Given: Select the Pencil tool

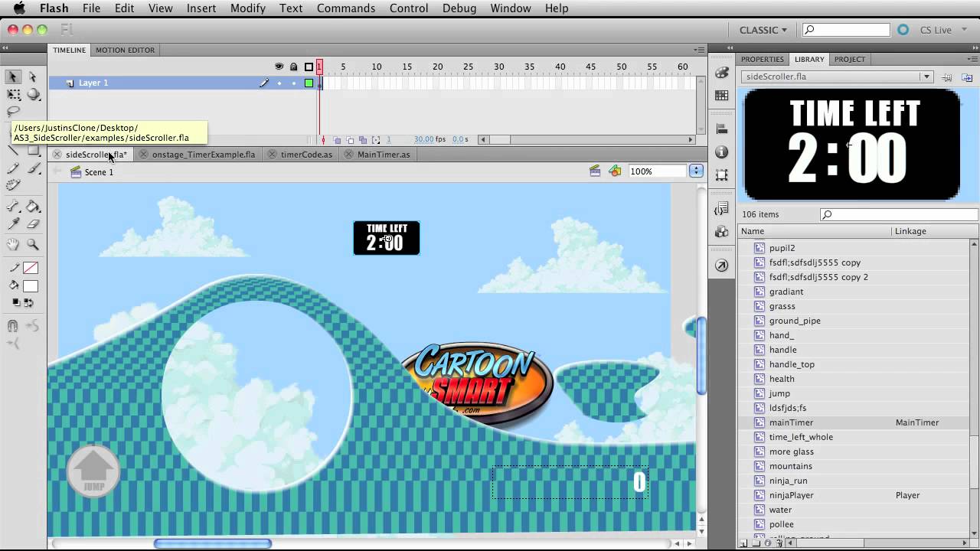Looking at the screenshot, I should (13, 168).
